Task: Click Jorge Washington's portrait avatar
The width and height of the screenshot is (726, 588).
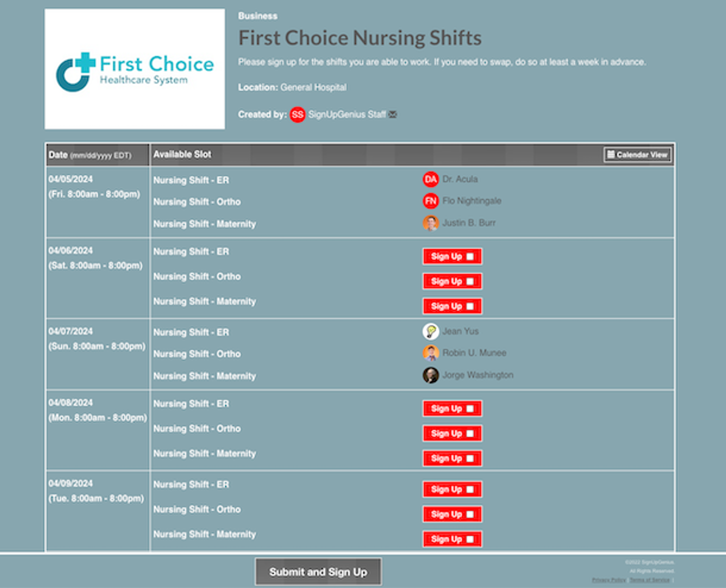Action: click(x=431, y=375)
